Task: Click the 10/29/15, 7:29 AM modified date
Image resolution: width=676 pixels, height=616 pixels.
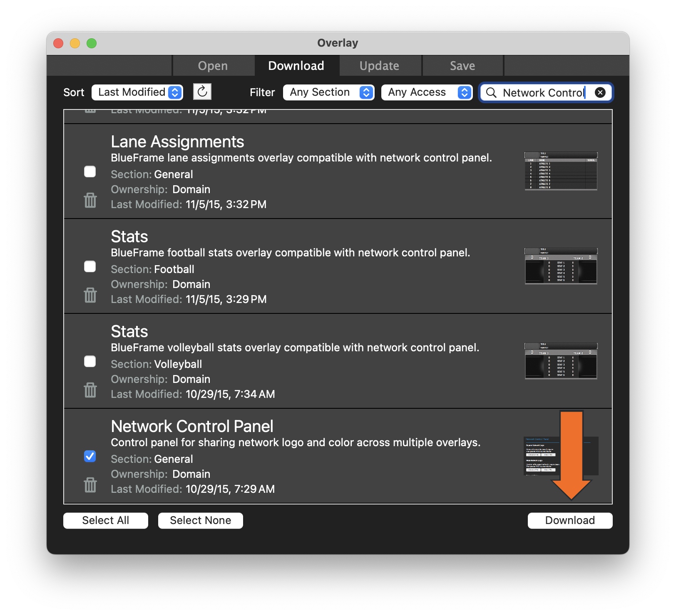Action: click(x=230, y=489)
